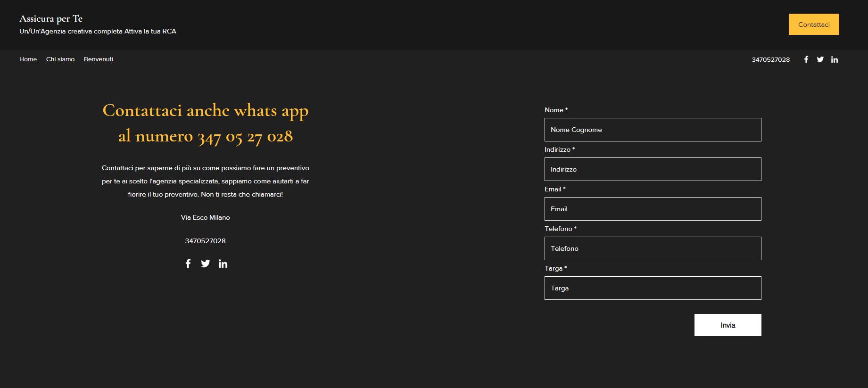Image resolution: width=868 pixels, height=388 pixels.
Task: Click the Assicura per Te site title
Action: pyautogui.click(x=51, y=19)
